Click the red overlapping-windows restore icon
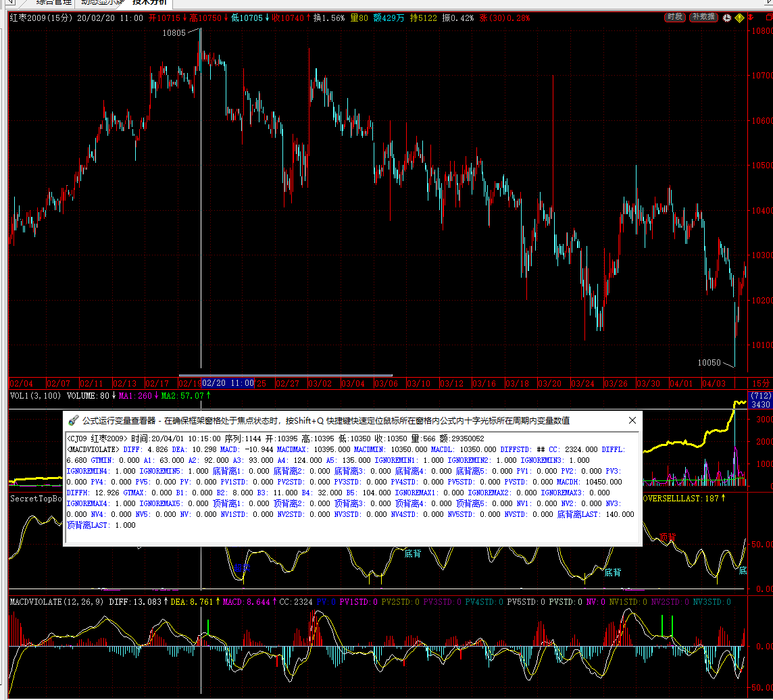Image resolution: width=773 pixels, height=700 pixels. (x=768, y=18)
